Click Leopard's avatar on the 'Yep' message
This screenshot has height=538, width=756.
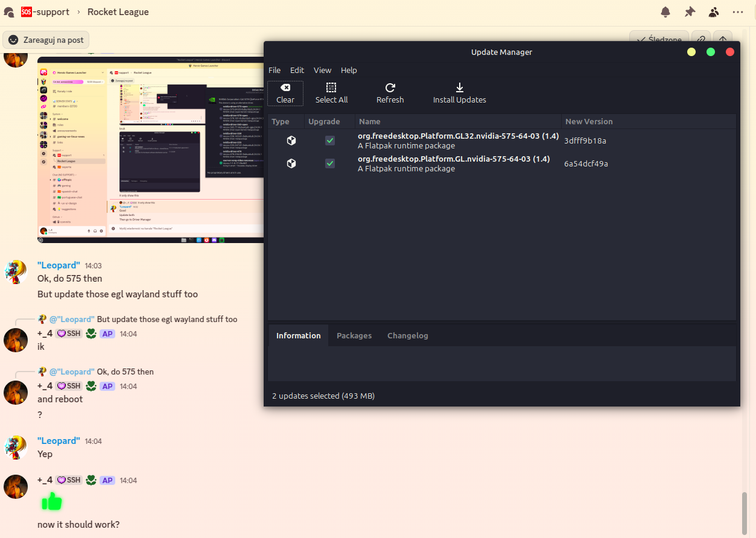(x=16, y=448)
